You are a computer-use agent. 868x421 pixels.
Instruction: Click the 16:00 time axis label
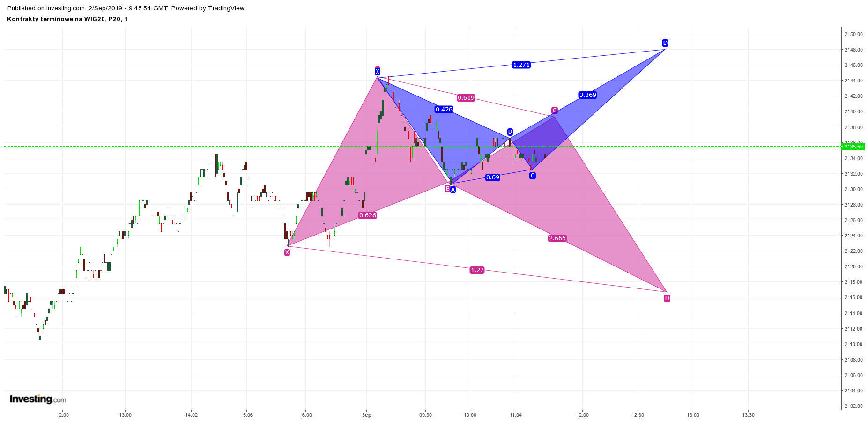[306, 415]
